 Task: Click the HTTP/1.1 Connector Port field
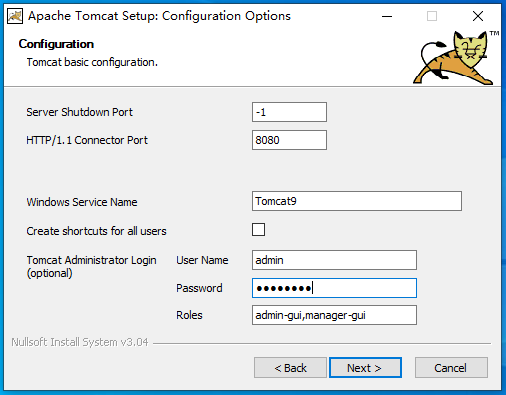289,140
